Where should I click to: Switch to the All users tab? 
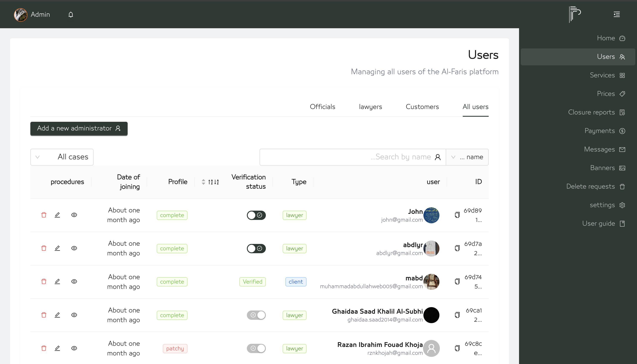[x=475, y=107]
